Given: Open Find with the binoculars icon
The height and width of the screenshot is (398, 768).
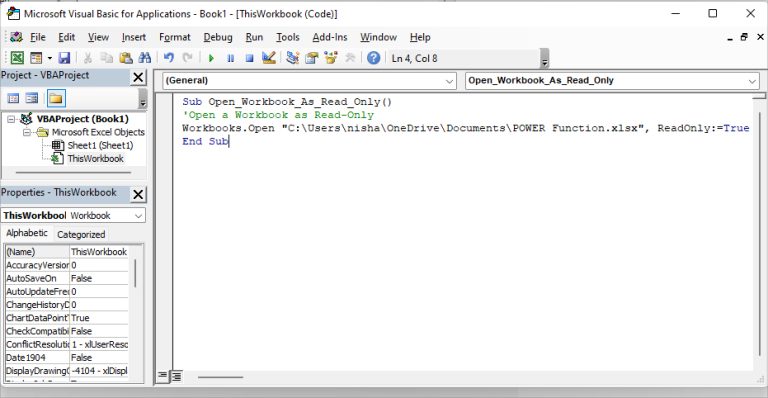Looking at the screenshot, I should click(144, 58).
